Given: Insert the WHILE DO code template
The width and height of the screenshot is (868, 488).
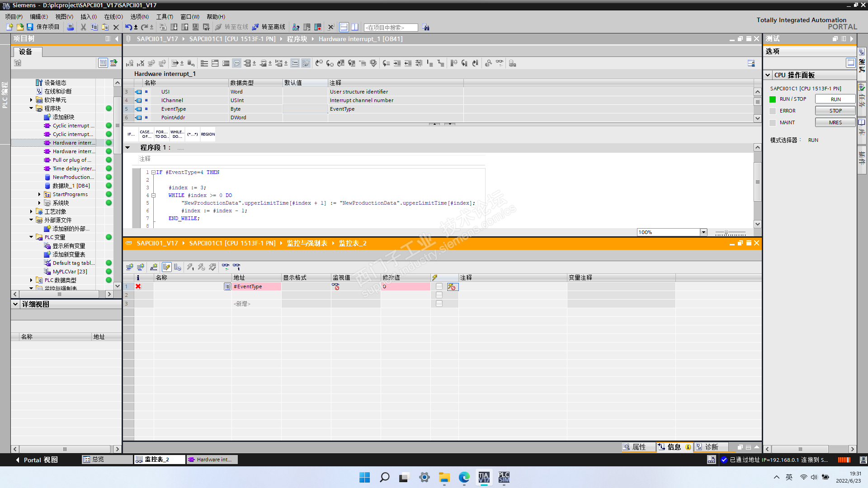Looking at the screenshot, I should (177, 134).
